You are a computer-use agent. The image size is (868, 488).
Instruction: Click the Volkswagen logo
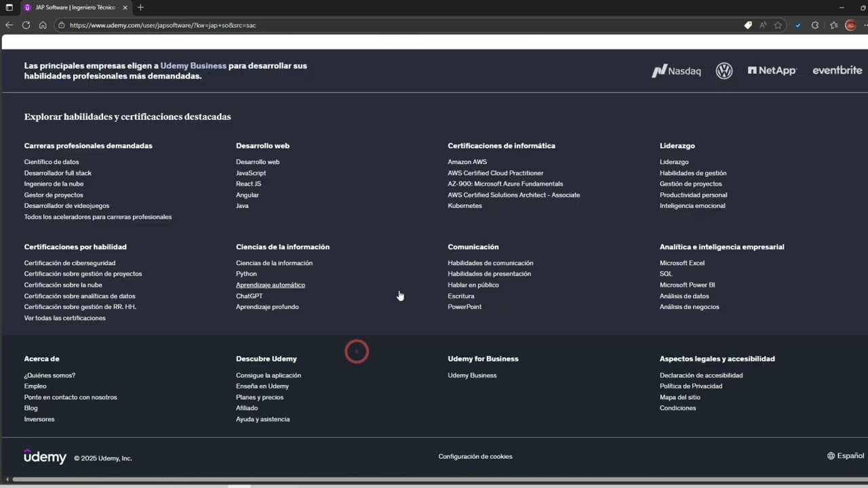tap(724, 70)
